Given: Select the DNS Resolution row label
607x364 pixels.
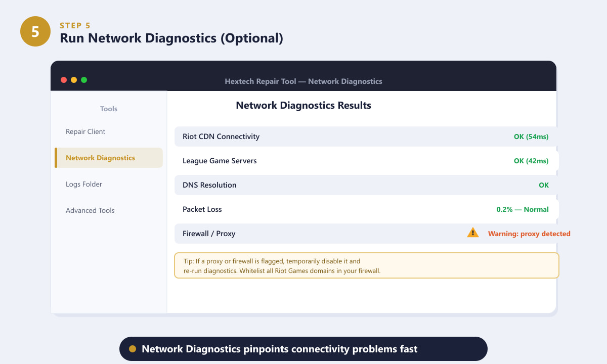Looking at the screenshot, I should coord(209,185).
